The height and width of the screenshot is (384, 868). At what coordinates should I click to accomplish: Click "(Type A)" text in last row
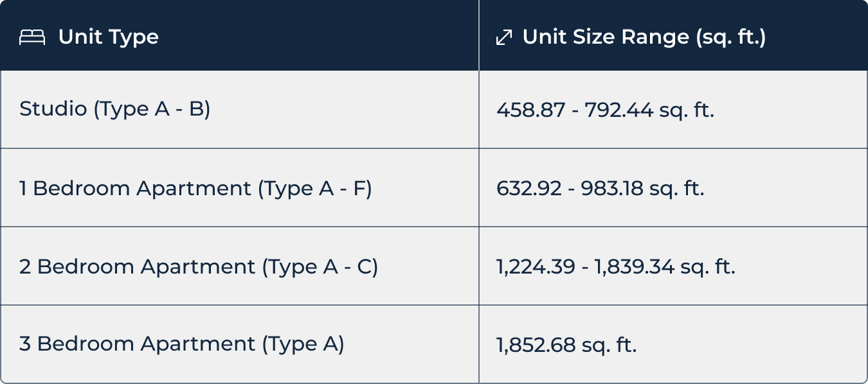[x=303, y=345]
